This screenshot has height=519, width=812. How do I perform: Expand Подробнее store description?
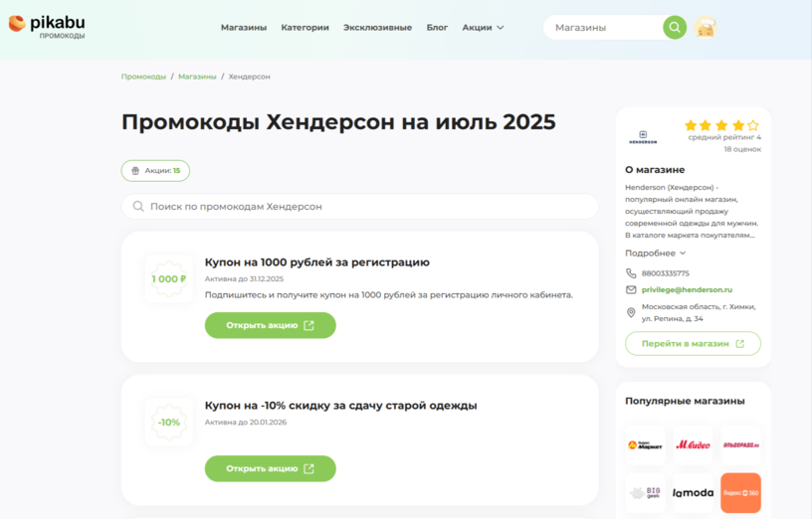[x=655, y=253]
